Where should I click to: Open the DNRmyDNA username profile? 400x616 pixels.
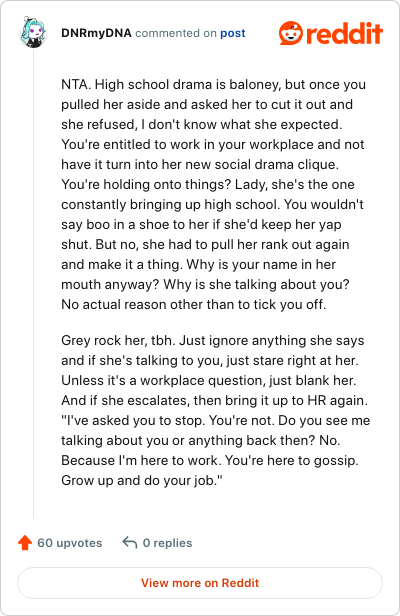(96, 33)
